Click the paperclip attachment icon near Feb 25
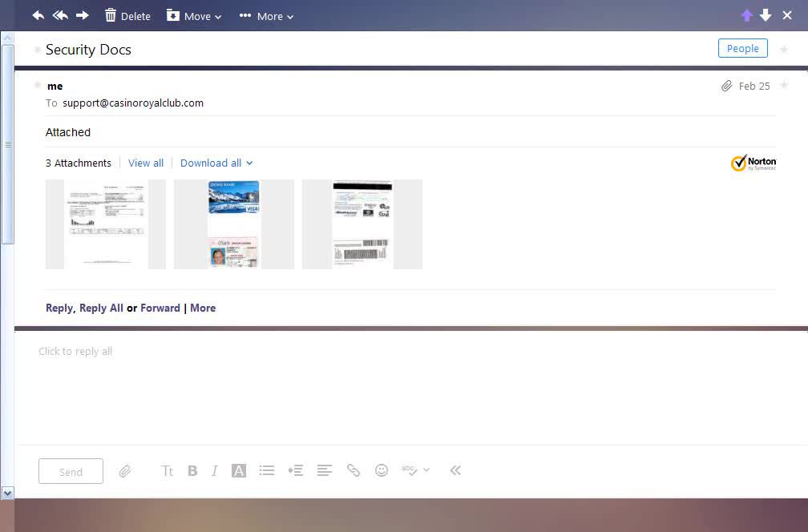Screen dimensions: 808x532 pos(726,86)
